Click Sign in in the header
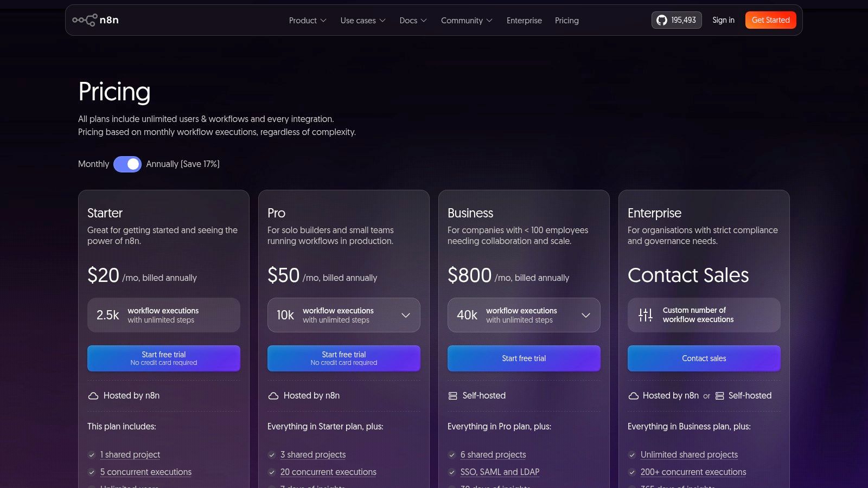Viewport: 868px width, 488px height. (723, 20)
